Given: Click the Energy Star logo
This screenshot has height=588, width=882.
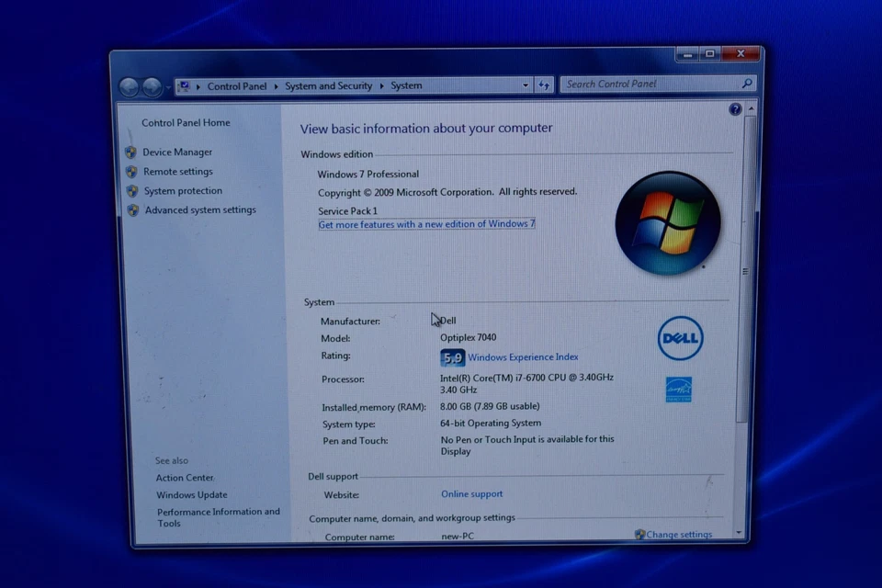Looking at the screenshot, I should coord(678,390).
